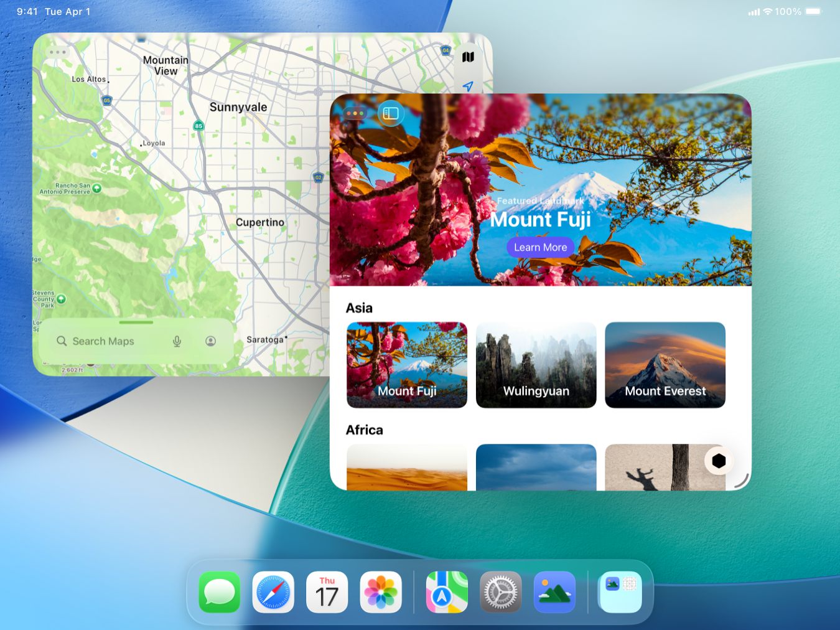Image resolution: width=840 pixels, height=630 pixels.
Task: Open Messages from the Dock
Action: coord(219,592)
